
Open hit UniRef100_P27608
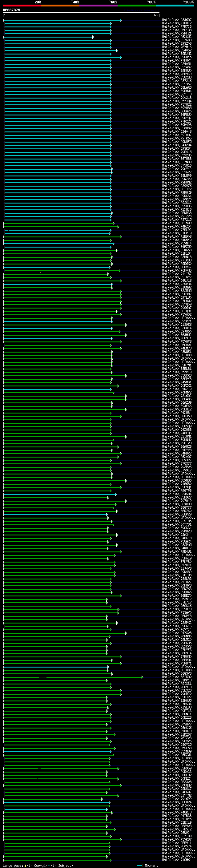coord(177,40)
